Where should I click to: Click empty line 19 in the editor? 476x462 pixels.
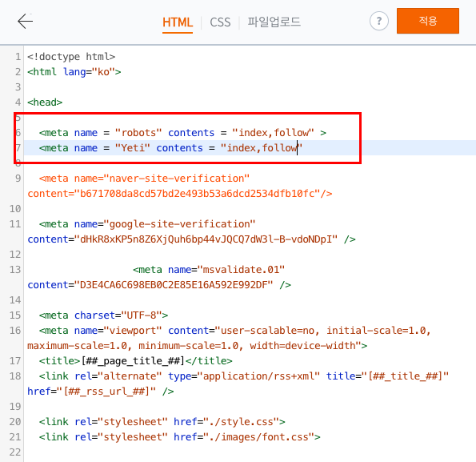tap(250, 407)
